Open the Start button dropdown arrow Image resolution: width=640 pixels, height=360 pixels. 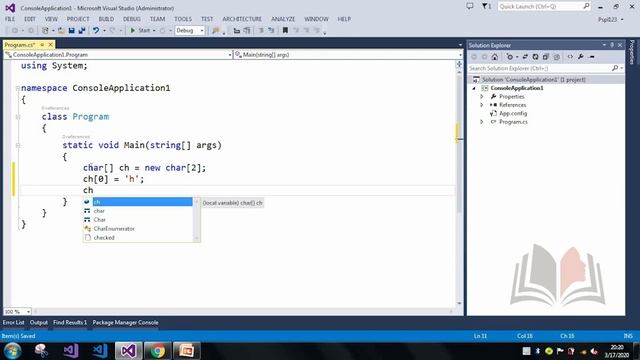[154, 31]
